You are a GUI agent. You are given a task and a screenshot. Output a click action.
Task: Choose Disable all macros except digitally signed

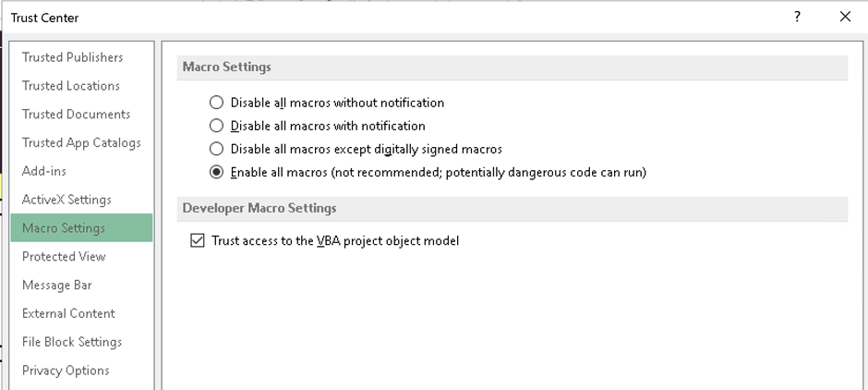(216, 149)
